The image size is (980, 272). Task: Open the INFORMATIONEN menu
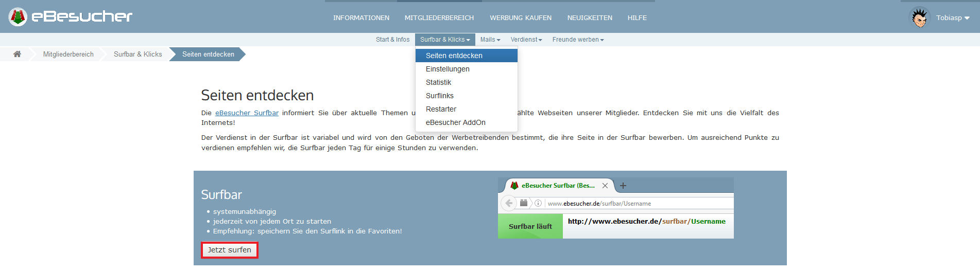point(361,17)
